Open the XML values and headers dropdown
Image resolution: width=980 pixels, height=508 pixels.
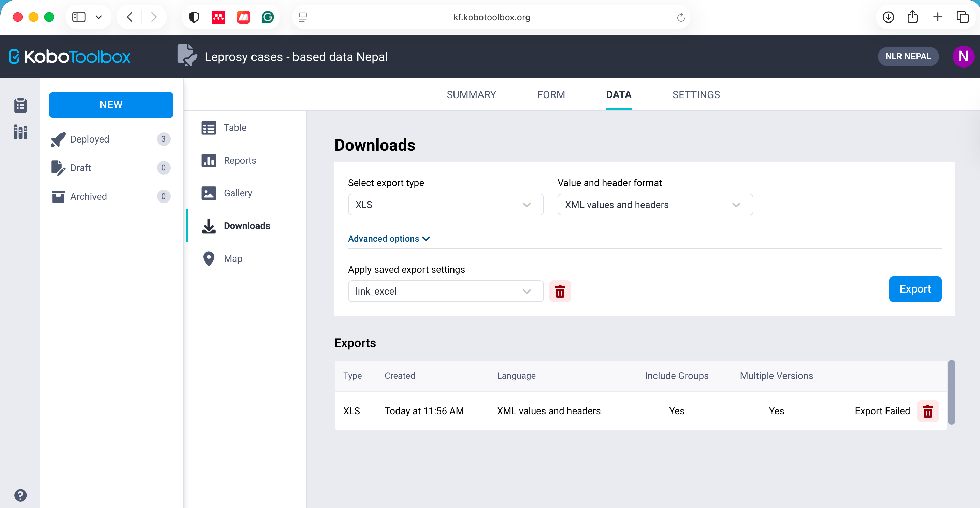[x=655, y=205]
